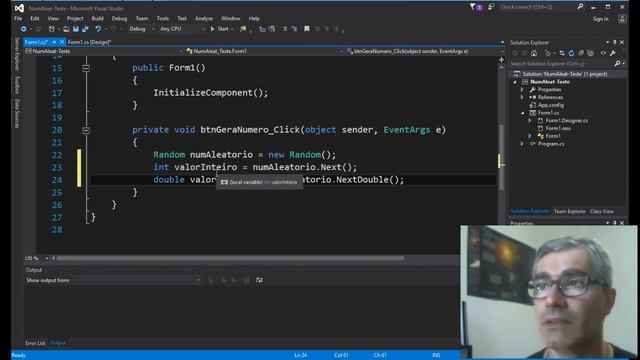The height and width of the screenshot is (360, 640).
Task: Click the bookmark toolbar icon
Action: tap(307, 29)
